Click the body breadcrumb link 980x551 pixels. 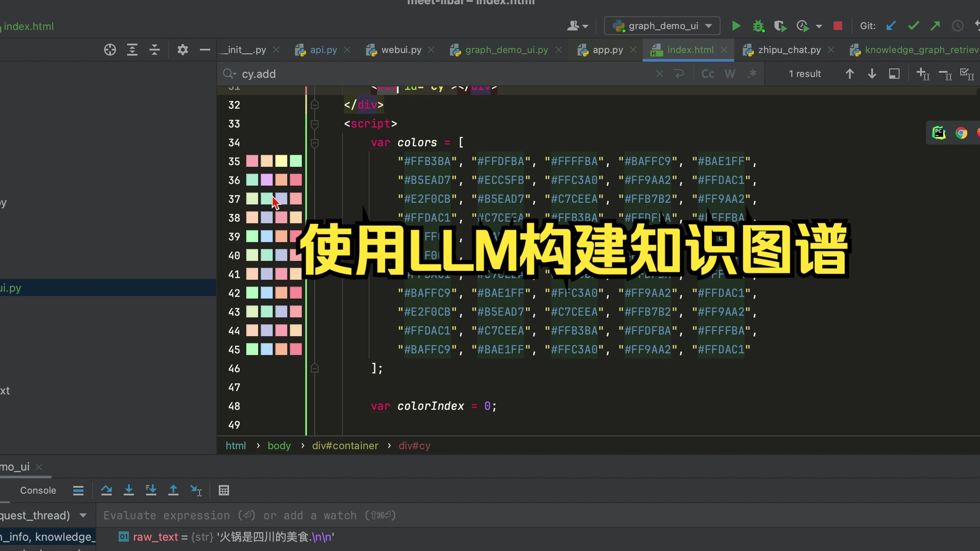coord(279,446)
